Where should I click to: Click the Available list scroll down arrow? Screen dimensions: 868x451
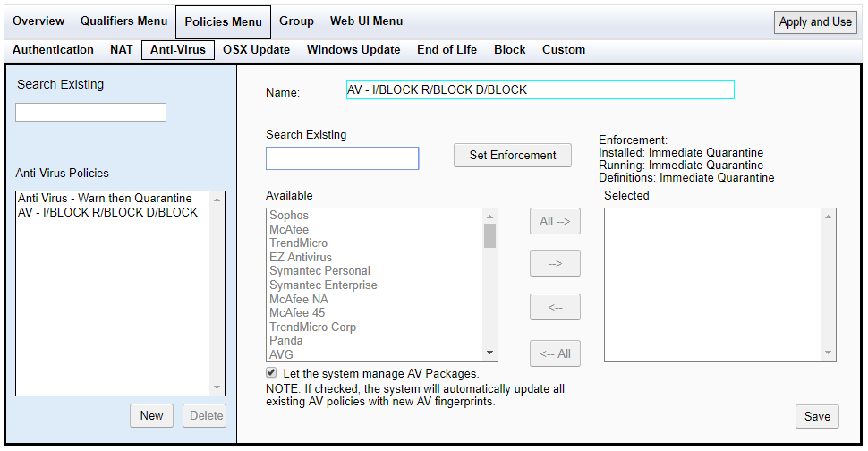tap(489, 353)
